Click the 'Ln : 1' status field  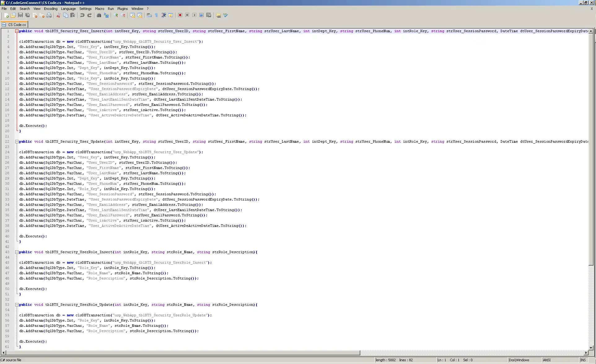pyautogui.click(x=442, y=360)
